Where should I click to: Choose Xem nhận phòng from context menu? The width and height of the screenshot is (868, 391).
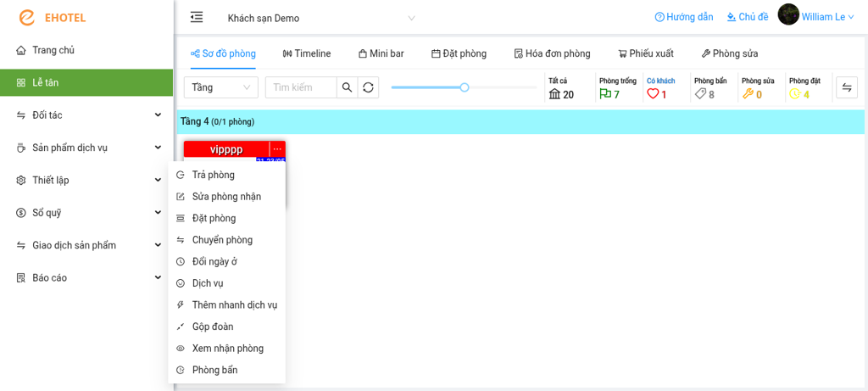[227, 349]
